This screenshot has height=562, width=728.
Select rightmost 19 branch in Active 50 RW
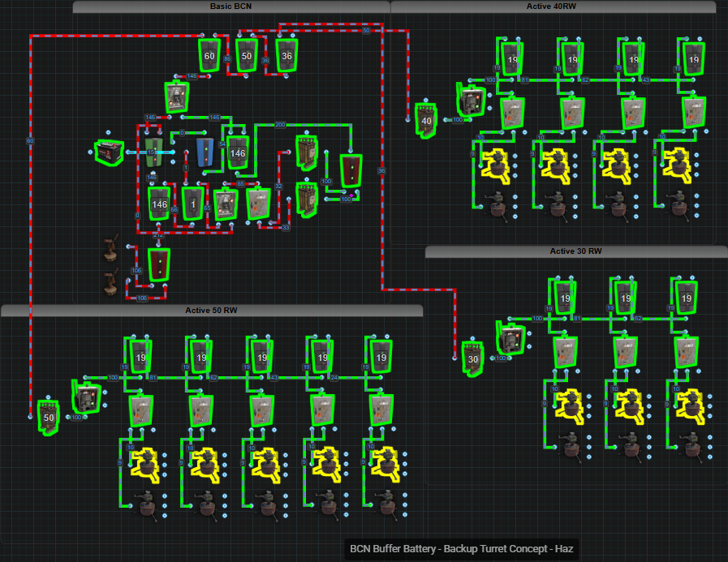tap(381, 357)
